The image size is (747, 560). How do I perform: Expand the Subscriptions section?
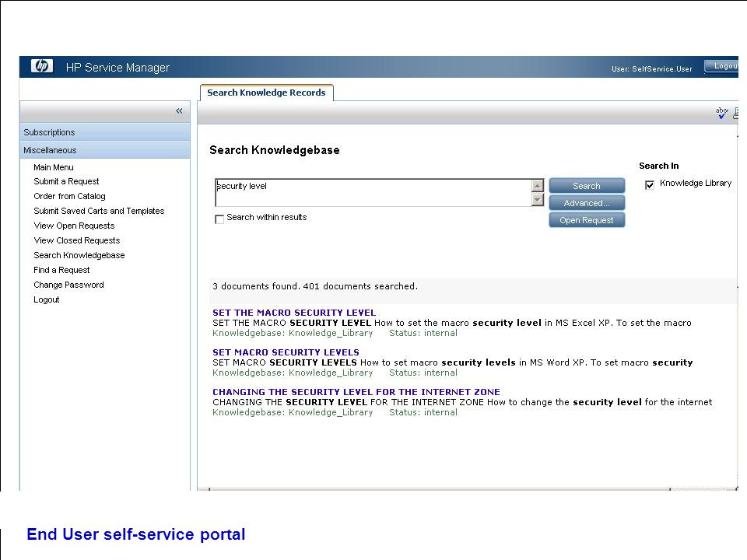(105, 132)
